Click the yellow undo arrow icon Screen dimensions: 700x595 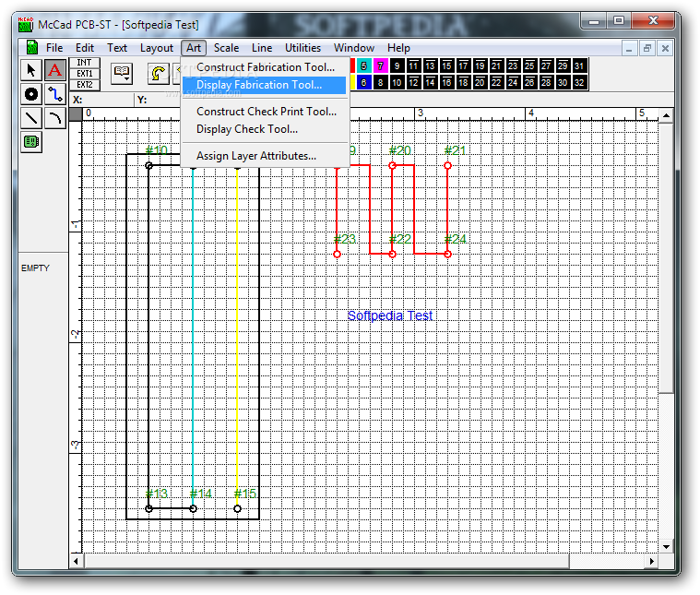[x=158, y=73]
